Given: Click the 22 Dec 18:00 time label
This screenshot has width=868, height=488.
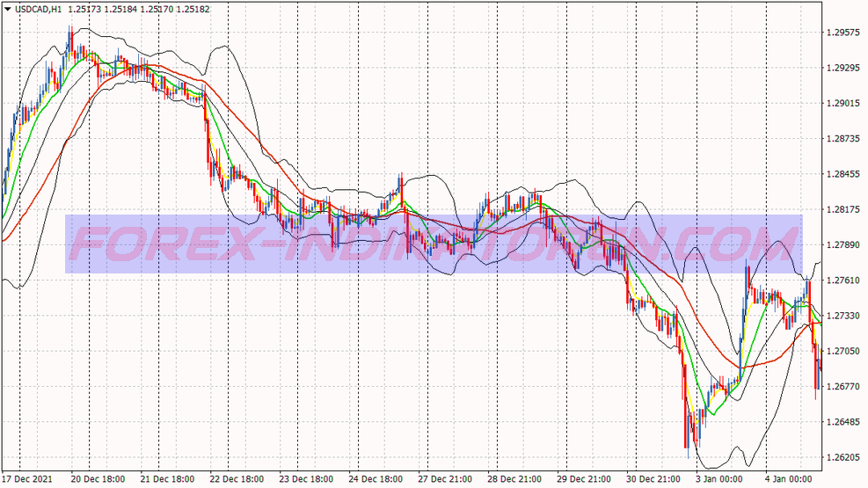Looking at the screenshot, I should click(x=237, y=478).
